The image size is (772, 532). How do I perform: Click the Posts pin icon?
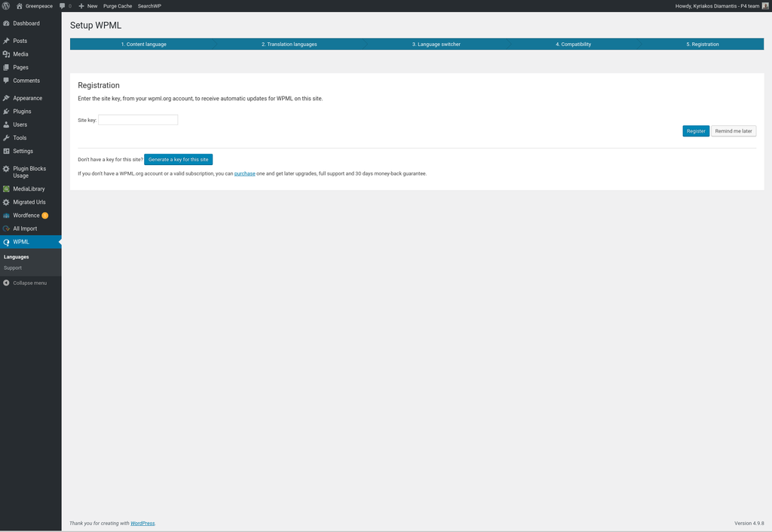(6, 41)
